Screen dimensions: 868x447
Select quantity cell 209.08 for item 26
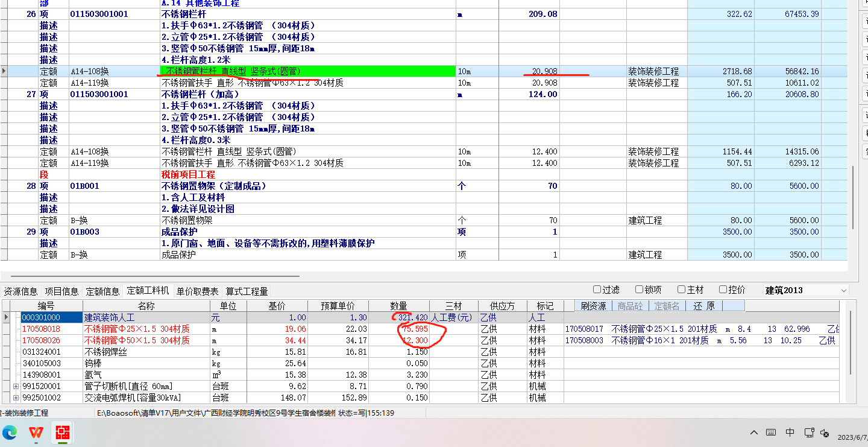(529, 14)
